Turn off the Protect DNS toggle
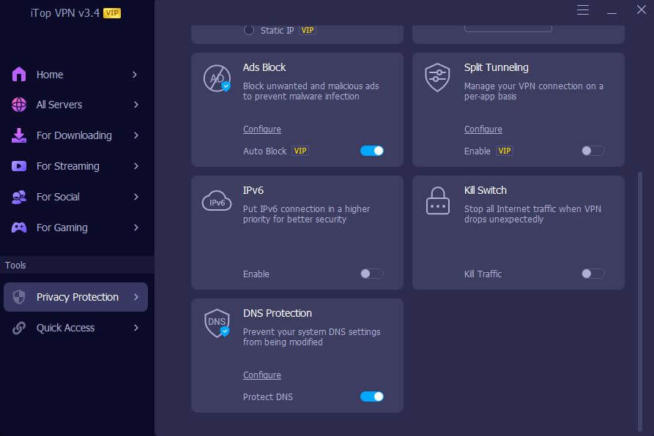 click(x=372, y=396)
